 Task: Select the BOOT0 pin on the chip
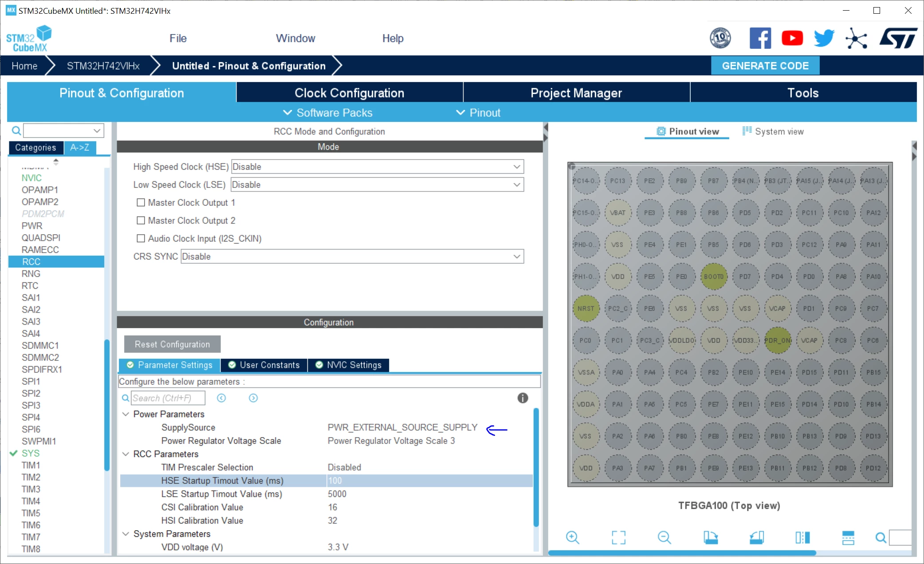[713, 277]
